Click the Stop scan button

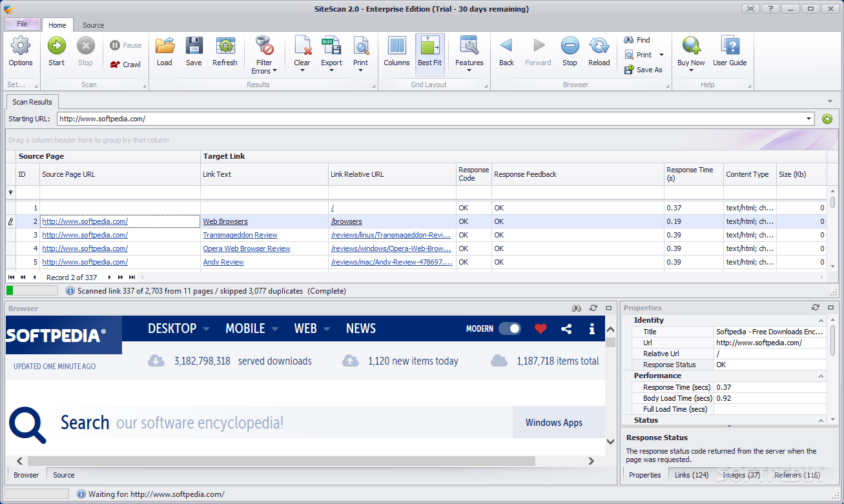point(85,52)
